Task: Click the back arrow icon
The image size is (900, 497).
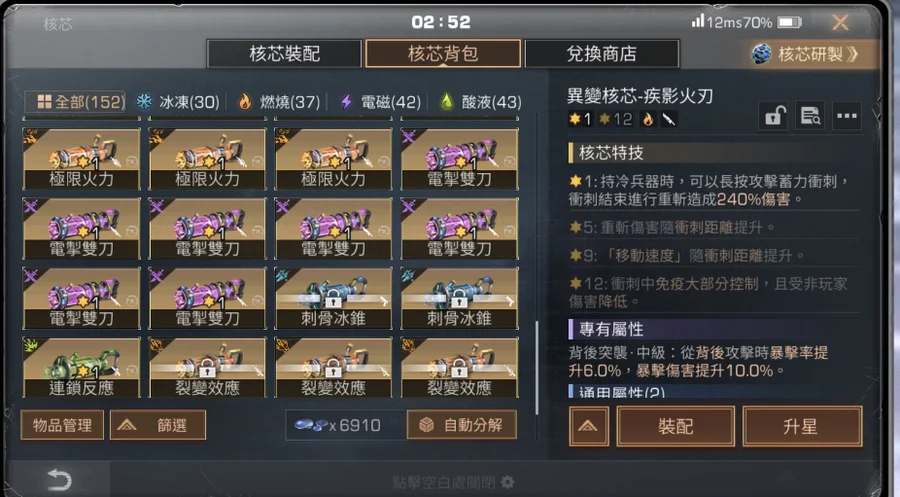Action: [x=59, y=479]
